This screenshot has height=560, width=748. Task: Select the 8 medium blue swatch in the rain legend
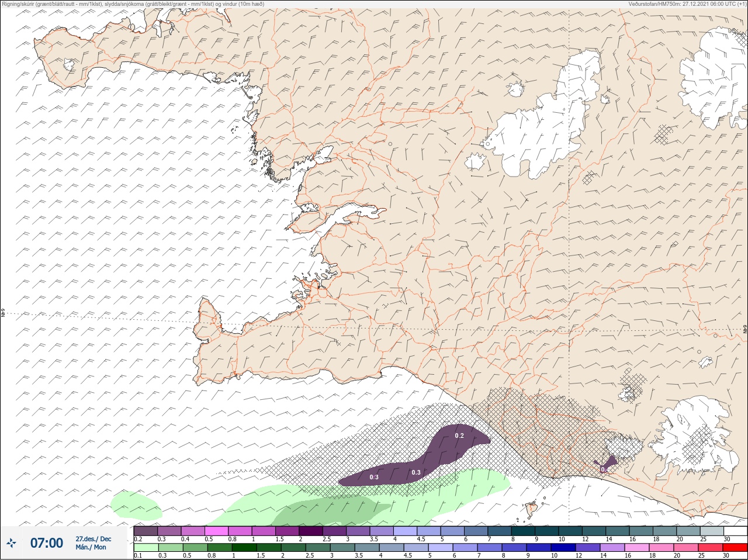click(514, 547)
